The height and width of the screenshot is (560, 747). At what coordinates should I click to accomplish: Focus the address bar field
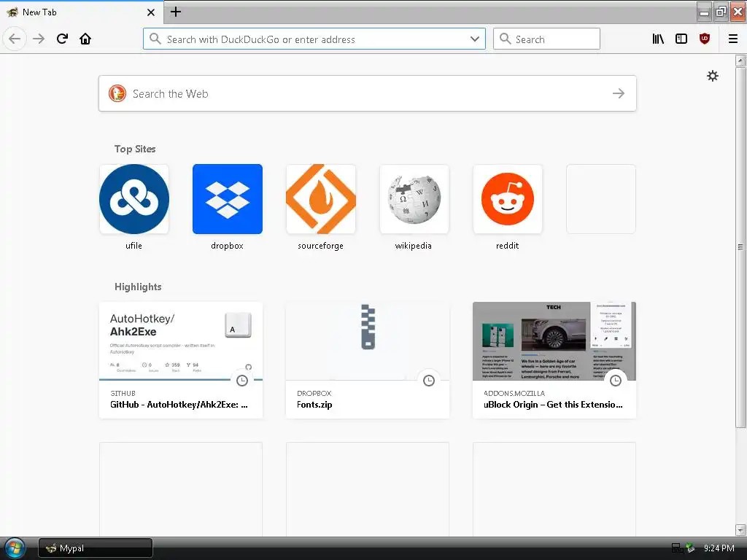coord(314,39)
